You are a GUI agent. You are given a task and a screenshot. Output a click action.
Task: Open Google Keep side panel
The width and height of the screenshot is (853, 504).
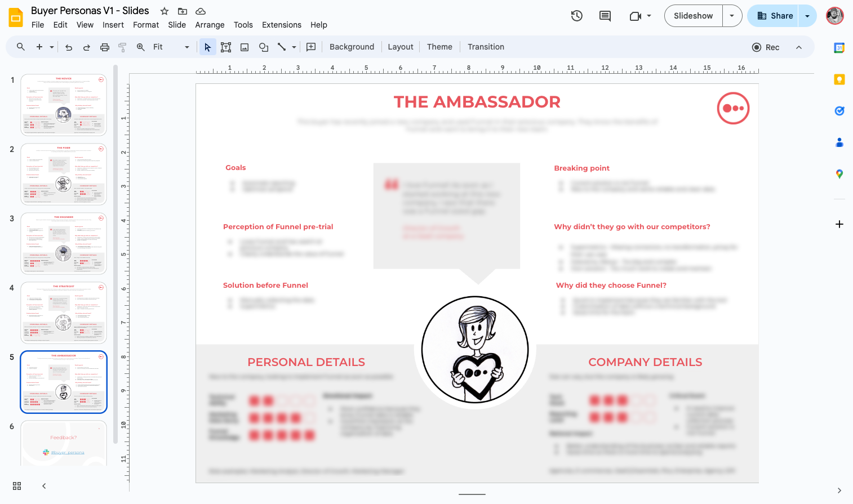[839, 79]
